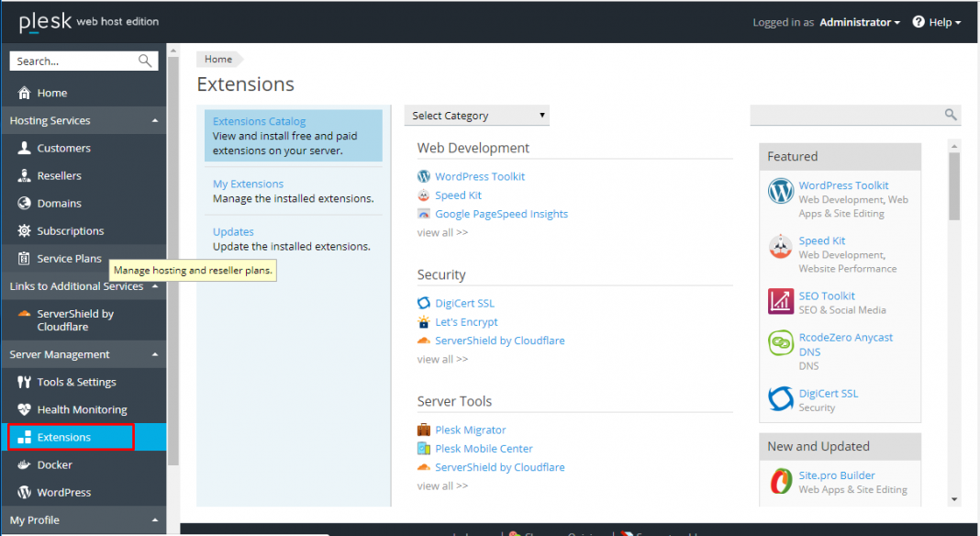Image resolution: width=980 pixels, height=536 pixels.
Task: Switch to My Extensions
Action: coord(248,184)
